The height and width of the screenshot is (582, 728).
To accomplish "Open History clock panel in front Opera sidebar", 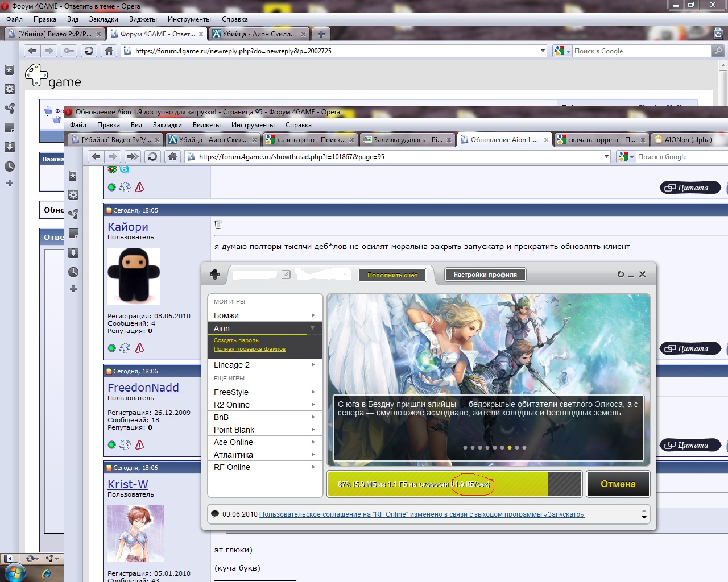I will tap(73, 272).
